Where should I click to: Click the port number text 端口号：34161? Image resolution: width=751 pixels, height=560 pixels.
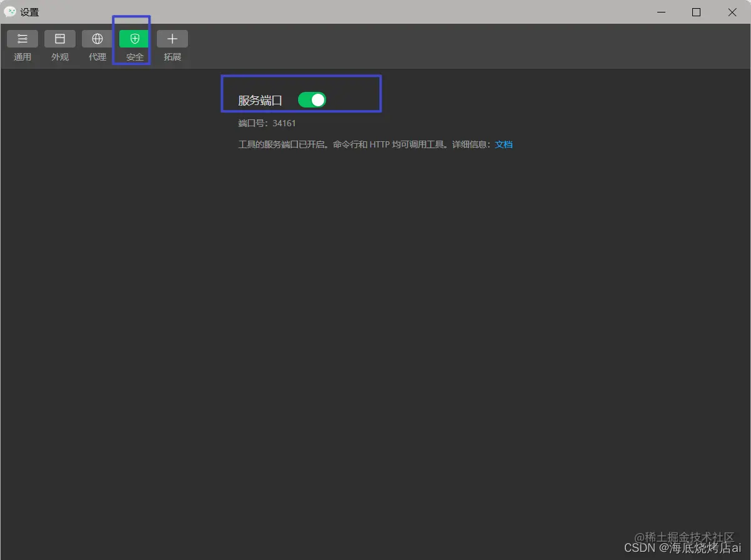pyautogui.click(x=267, y=123)
